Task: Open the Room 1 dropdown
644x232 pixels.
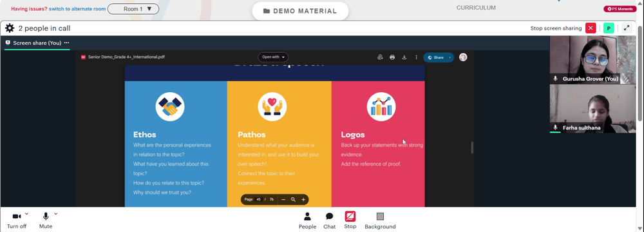Action: pos(133,8)
